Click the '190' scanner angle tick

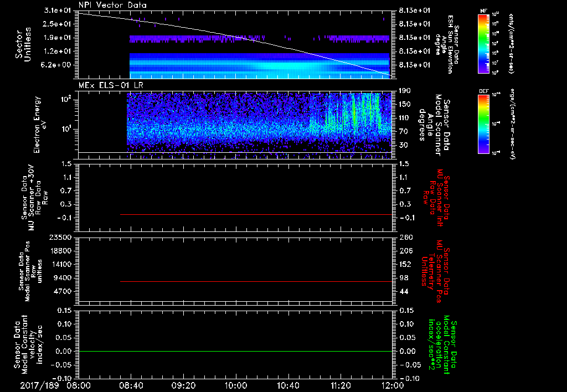coord(404,91)
